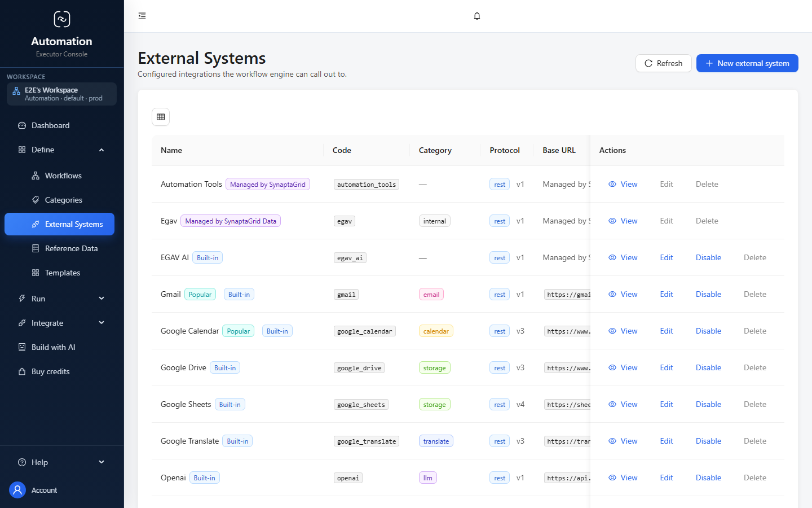The height and width of the screenshot is (508, 812).
Task: Click the Dashboard gauge icon
Action: tap(22, 125)
